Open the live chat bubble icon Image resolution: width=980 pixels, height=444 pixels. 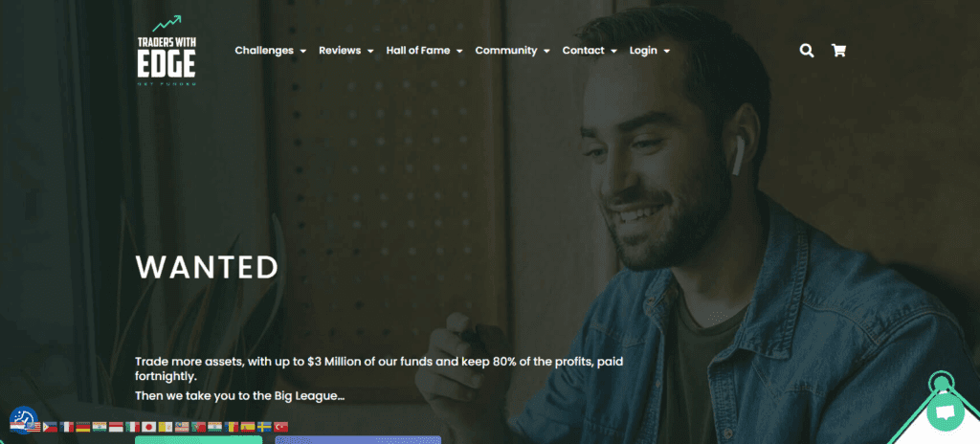point(945,412)
